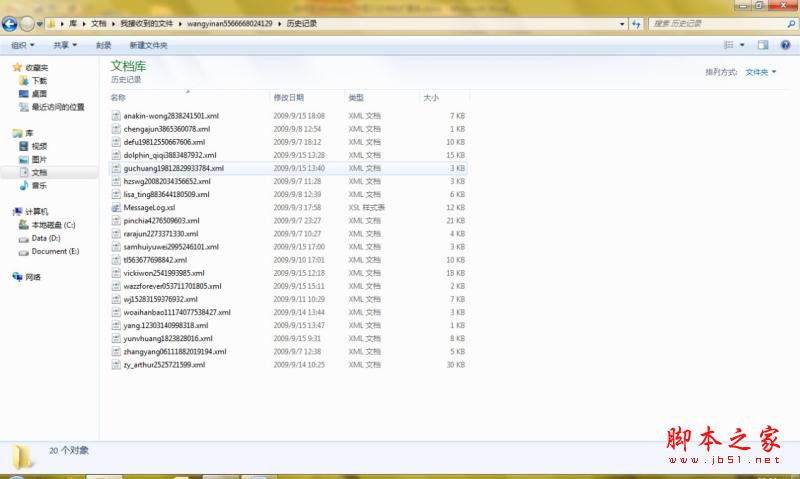This screenshot has height=479, width=800.
Task: Click the icon of lisa_ting883644180509.xml
Action: pyautogui.click(x=116, y=194)
